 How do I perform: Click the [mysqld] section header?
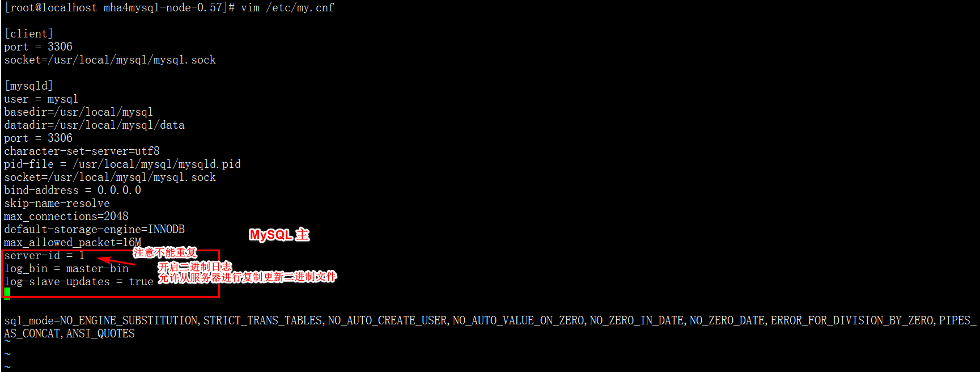coord(28,86)
